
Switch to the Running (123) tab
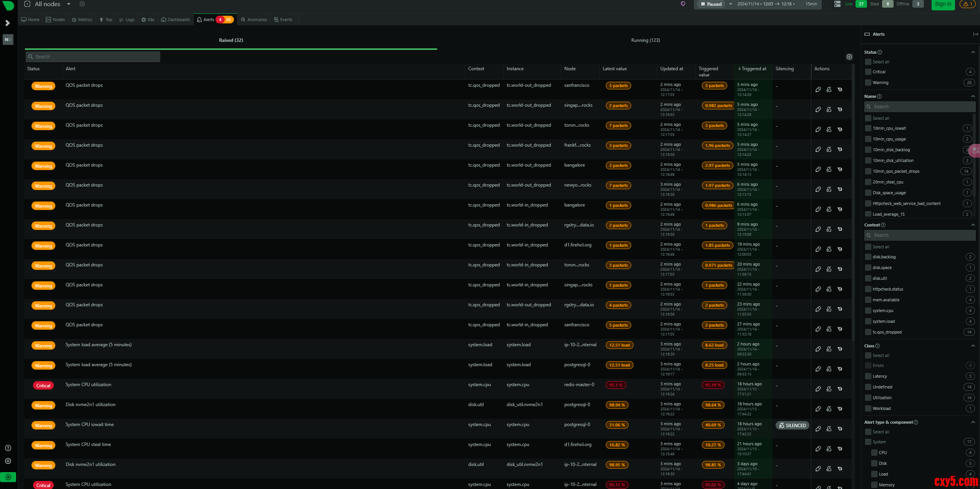coord(645,40)
